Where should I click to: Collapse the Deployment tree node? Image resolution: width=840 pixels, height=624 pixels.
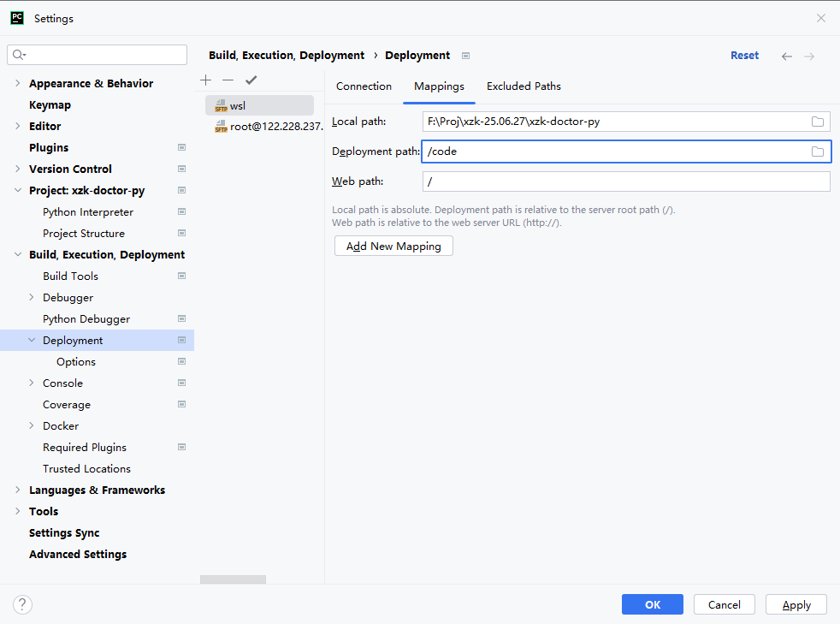click(32, 340)
